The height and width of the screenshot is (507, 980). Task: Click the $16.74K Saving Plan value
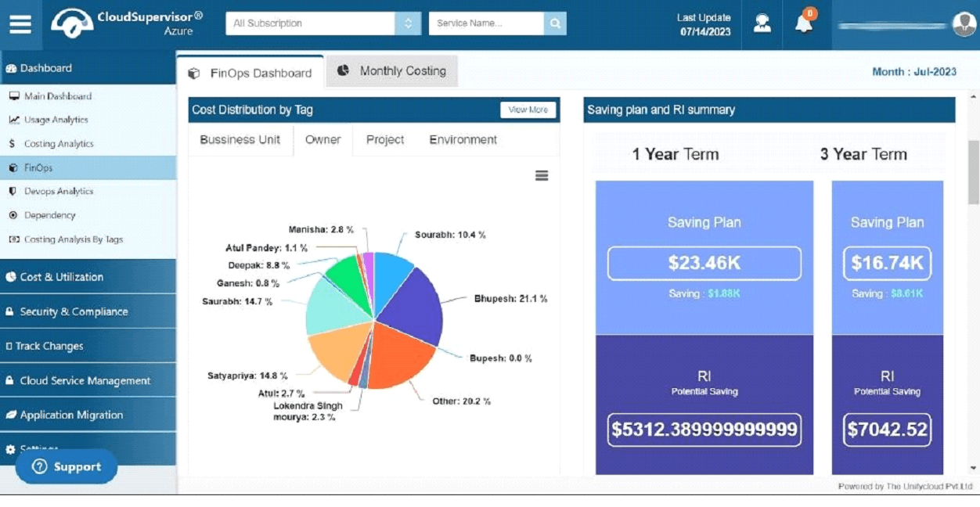tap(887, 263)
